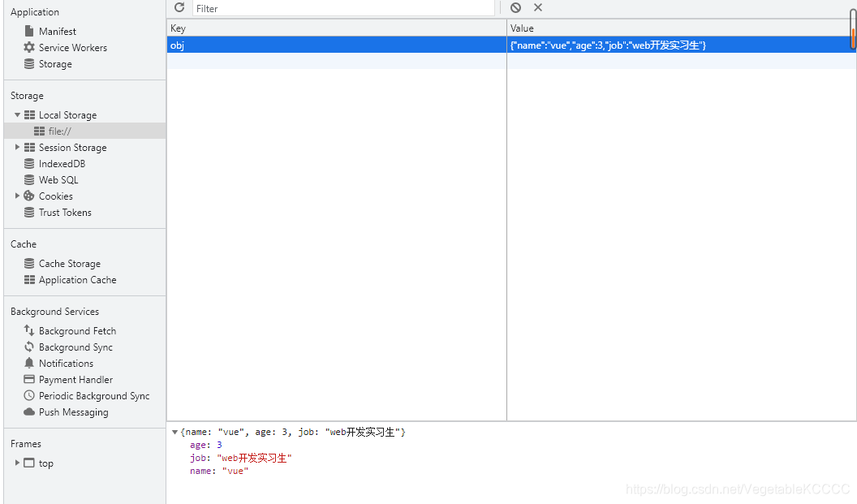Click the Application Cache grid icon
This screenshot has height=504, width=857.
point(29,279)
